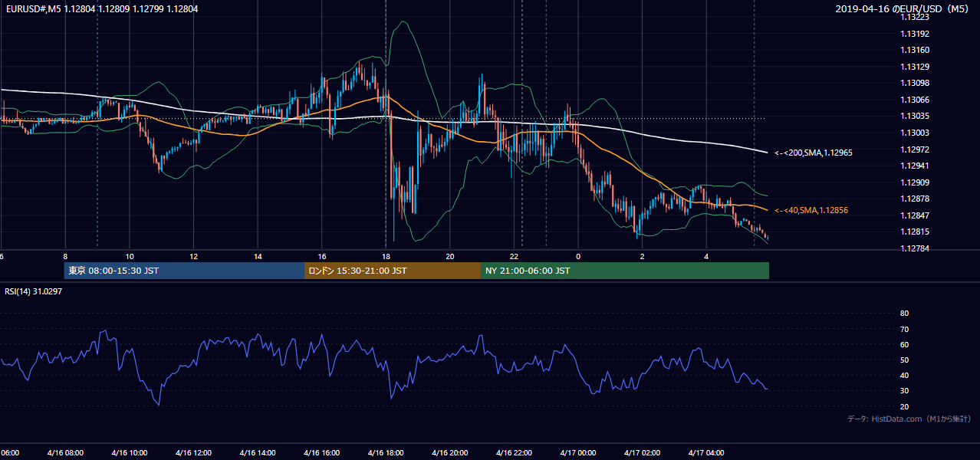Click the NY 21:00-06:00 JST session bar
The image size is (980, 460).
click(625, 271)
